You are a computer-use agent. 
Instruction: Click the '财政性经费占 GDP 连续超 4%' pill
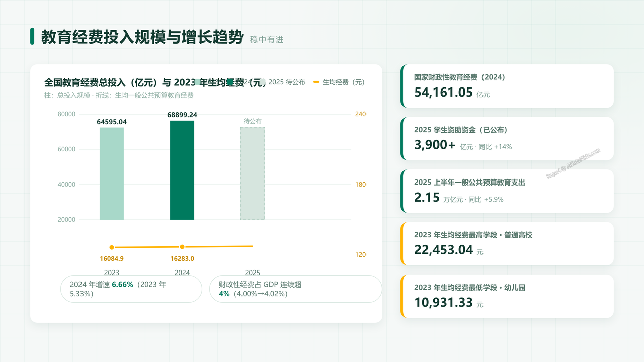pos(296,289)
